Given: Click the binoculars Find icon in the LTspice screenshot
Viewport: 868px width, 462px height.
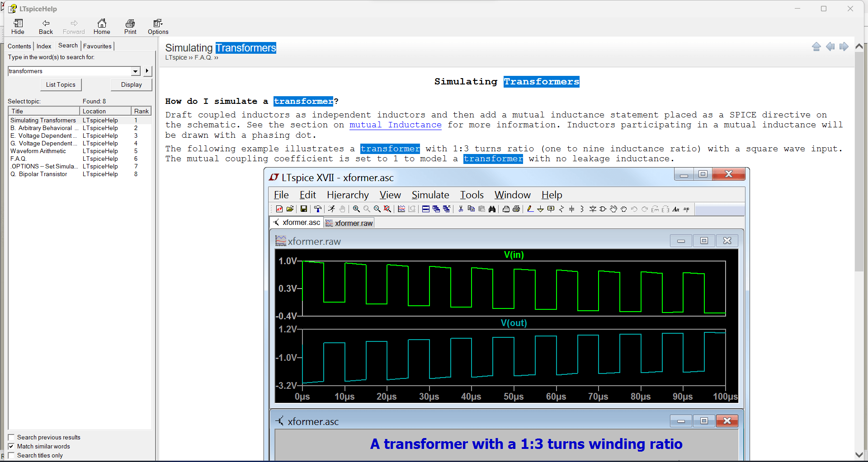Looking at the screenshot, I should coord(492,209).
